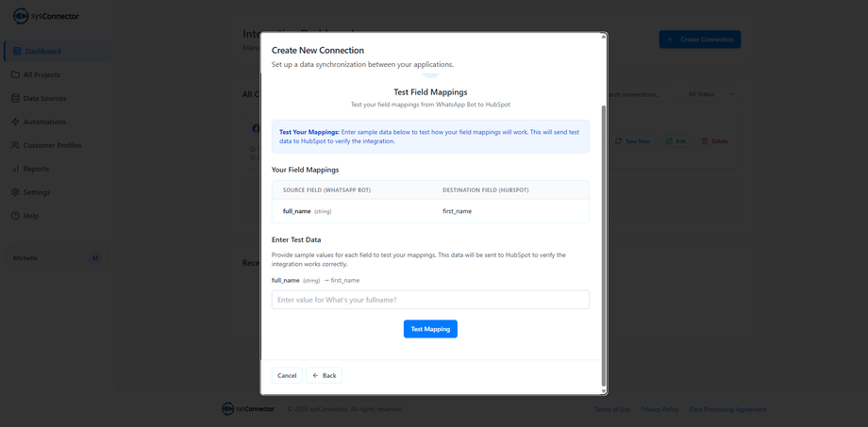This screenshot has height=427, width=868.
Task: Click the Data Sources database icon
Action: click(15, 98)
